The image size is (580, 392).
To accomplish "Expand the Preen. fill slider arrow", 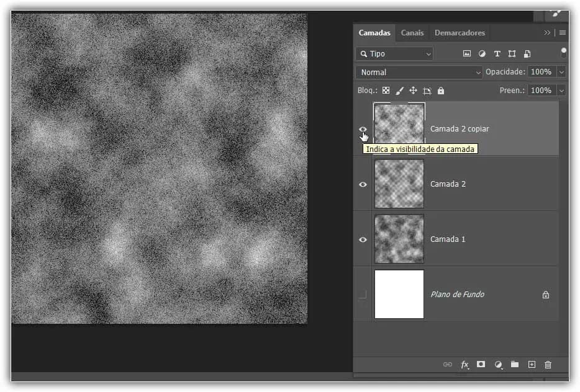I will coord(561,91).
